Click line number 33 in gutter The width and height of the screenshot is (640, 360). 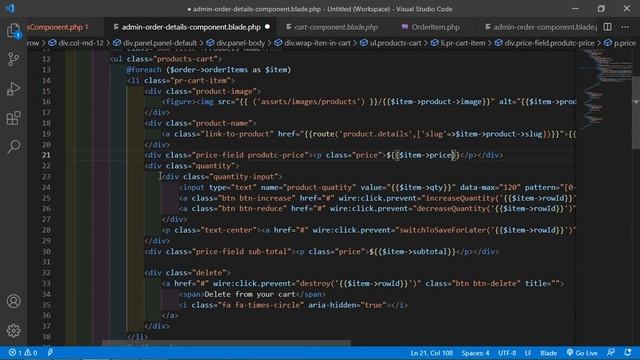pos(46,283)
